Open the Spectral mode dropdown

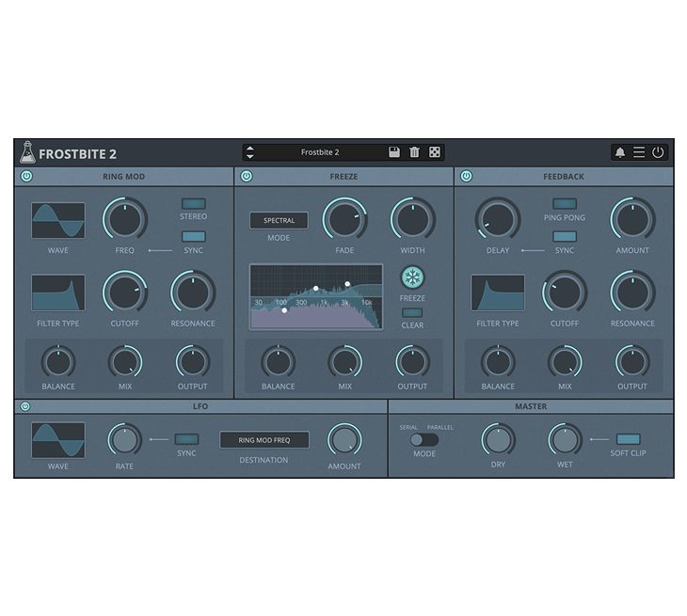pyautogui.click(x=280, y=220)
